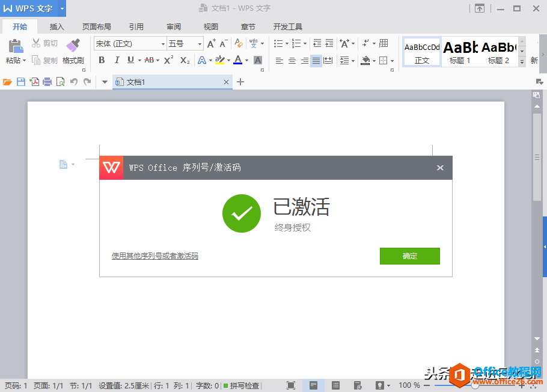This screenshot has height=392, width=547.
Task: Click the Cut scissors icon
Action: (x=36, y=43)
